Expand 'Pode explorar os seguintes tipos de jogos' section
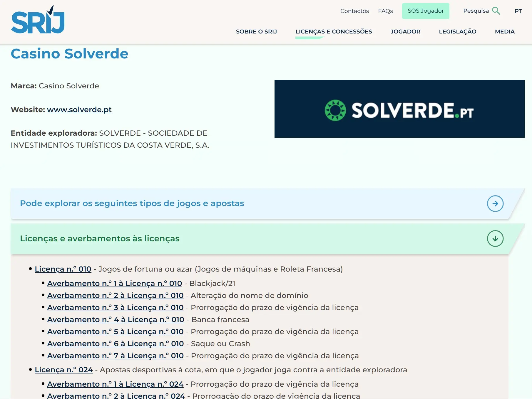 click(x=267, y=203)
